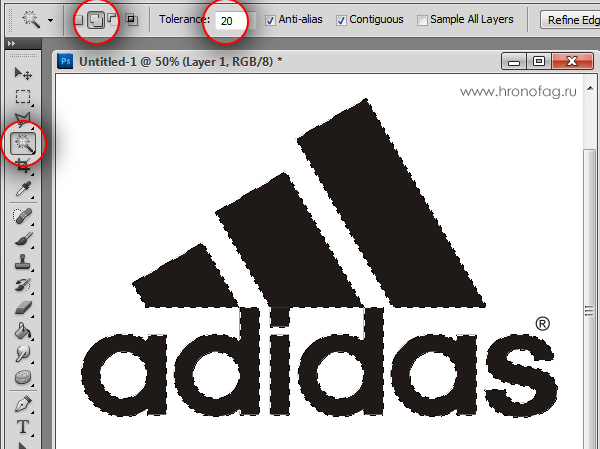The image size is (600, 449).
Task: Click the vertical scrollbar up arrow
Action: pyautogui.click(x=590, y=88)
